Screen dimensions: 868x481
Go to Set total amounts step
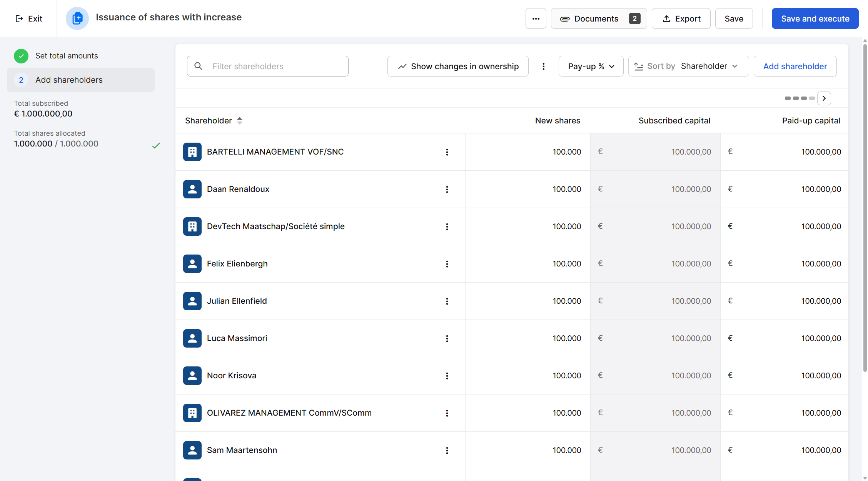pos(66,56)
